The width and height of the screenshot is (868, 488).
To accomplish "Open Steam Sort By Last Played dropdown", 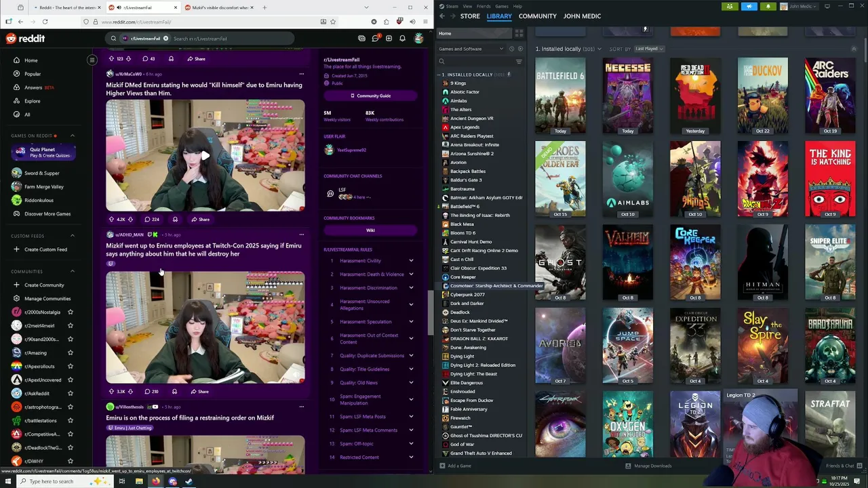I will pos(649,49).
